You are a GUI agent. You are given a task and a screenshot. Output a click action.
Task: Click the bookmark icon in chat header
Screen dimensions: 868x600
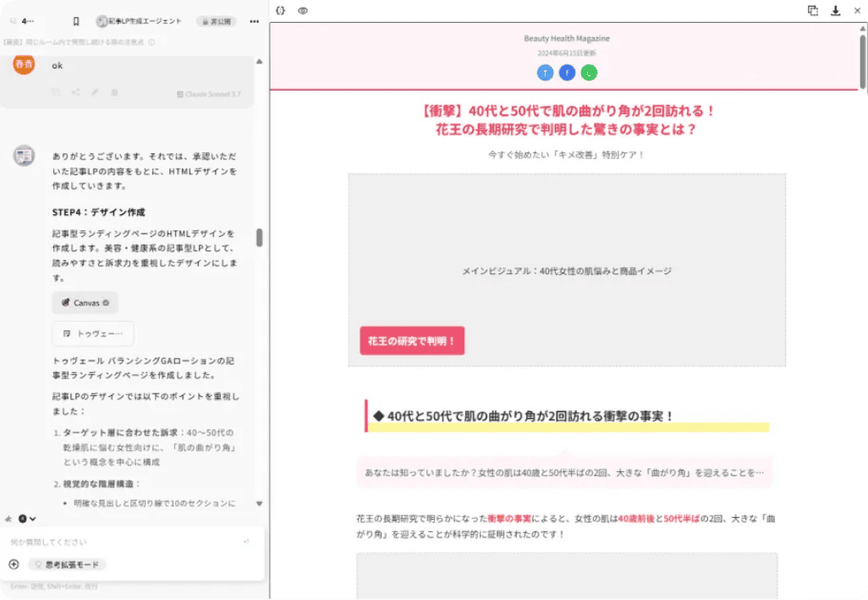(76, 21)
